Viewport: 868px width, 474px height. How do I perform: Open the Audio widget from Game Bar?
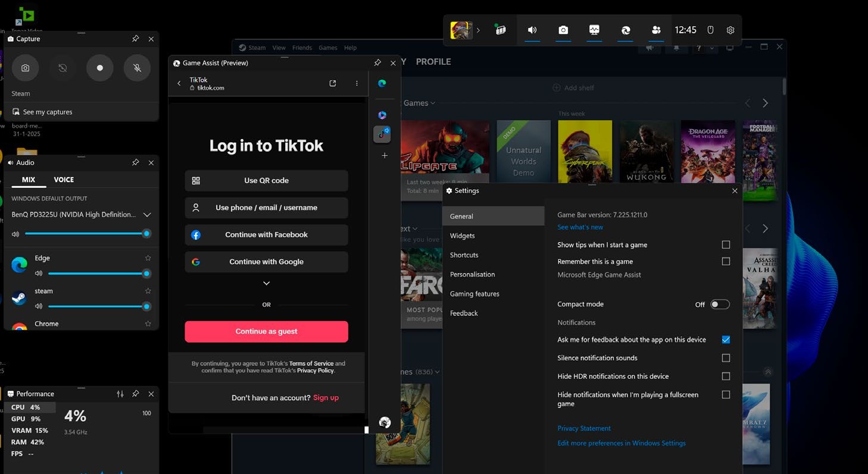(x=532, y=30)
